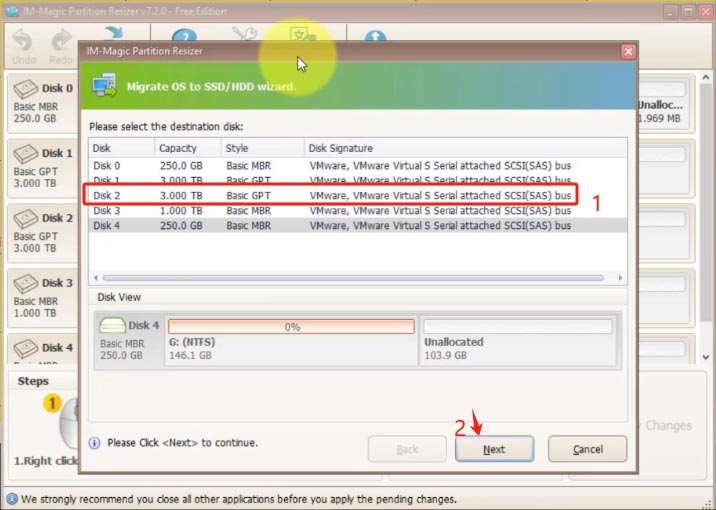Click 'Basic MBR' style in Disk 4 row
Screen dimensions: 716x510
[248, 226]
